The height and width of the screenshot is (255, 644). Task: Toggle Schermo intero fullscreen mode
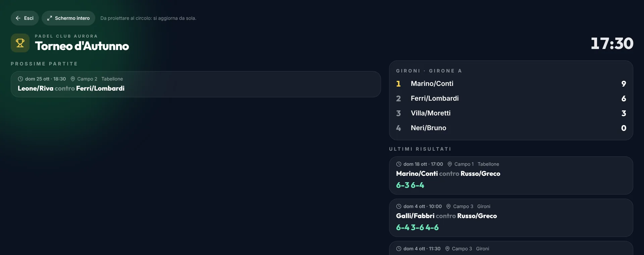pos(68,18)
